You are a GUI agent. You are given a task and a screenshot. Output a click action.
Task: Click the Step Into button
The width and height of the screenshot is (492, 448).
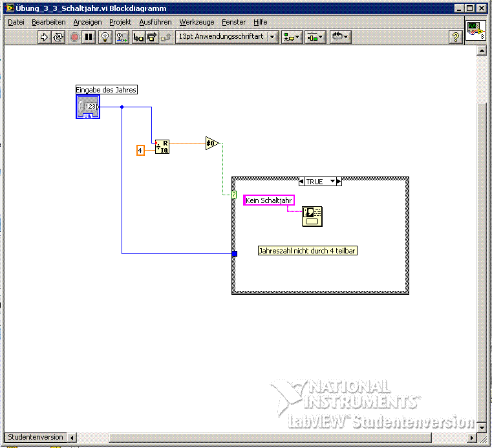pos(138,37)
